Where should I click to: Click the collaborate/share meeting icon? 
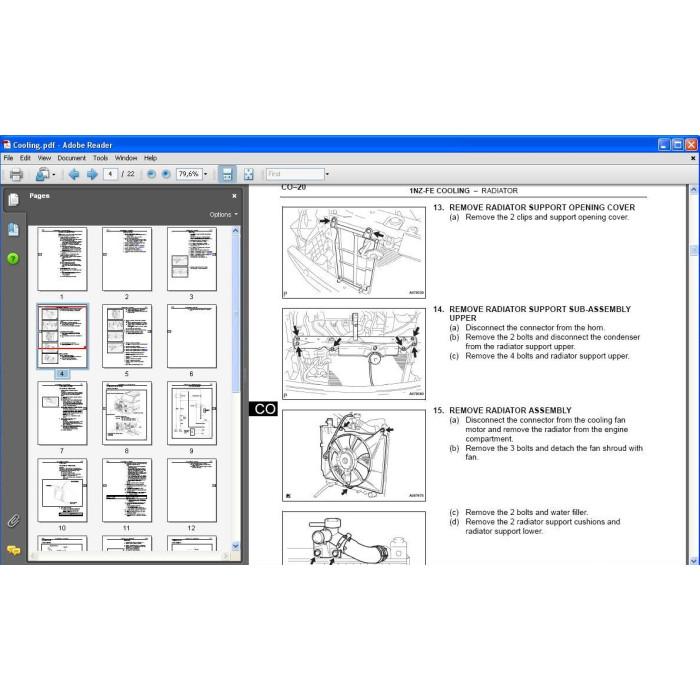coord(43,174)
